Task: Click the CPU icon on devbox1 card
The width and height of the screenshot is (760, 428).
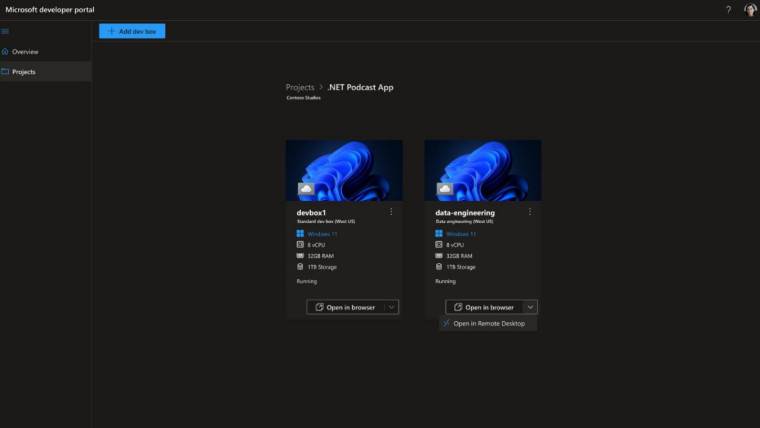Action: tap(300, 245)
